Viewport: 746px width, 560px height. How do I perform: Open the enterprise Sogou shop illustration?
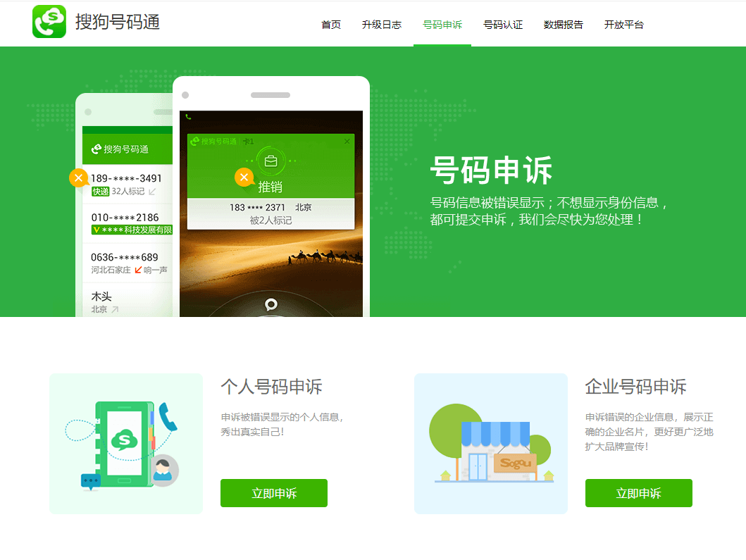pyautogui.click(x=491, y=444)
